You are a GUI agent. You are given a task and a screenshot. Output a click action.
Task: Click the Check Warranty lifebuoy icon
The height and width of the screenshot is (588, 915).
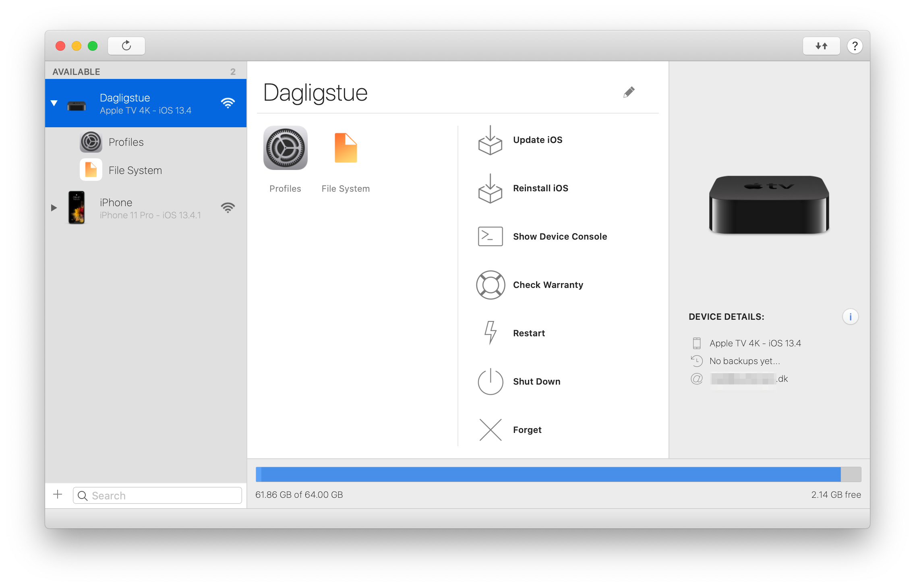tap(490, 285)
